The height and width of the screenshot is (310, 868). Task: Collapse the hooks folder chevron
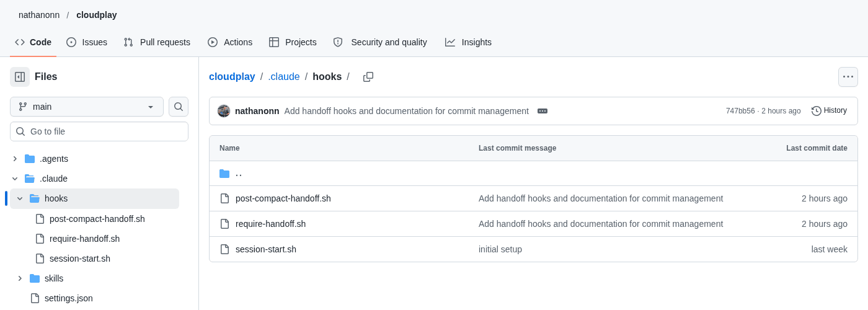coord(20,198)
